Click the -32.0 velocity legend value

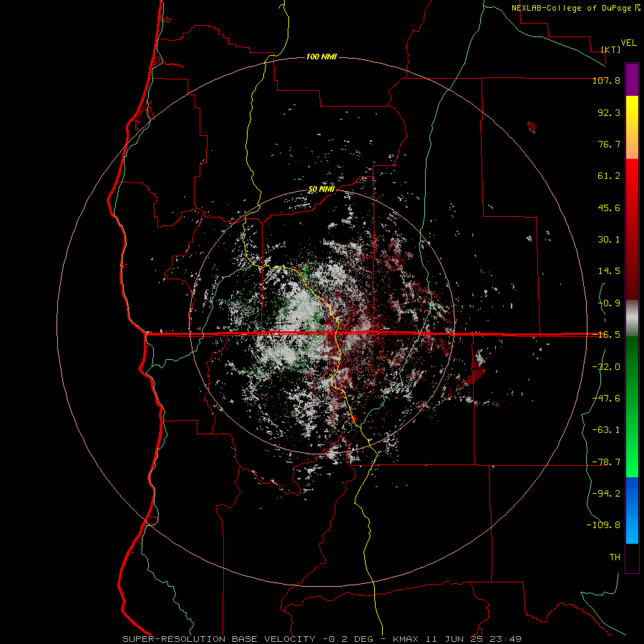click(606, 367)
